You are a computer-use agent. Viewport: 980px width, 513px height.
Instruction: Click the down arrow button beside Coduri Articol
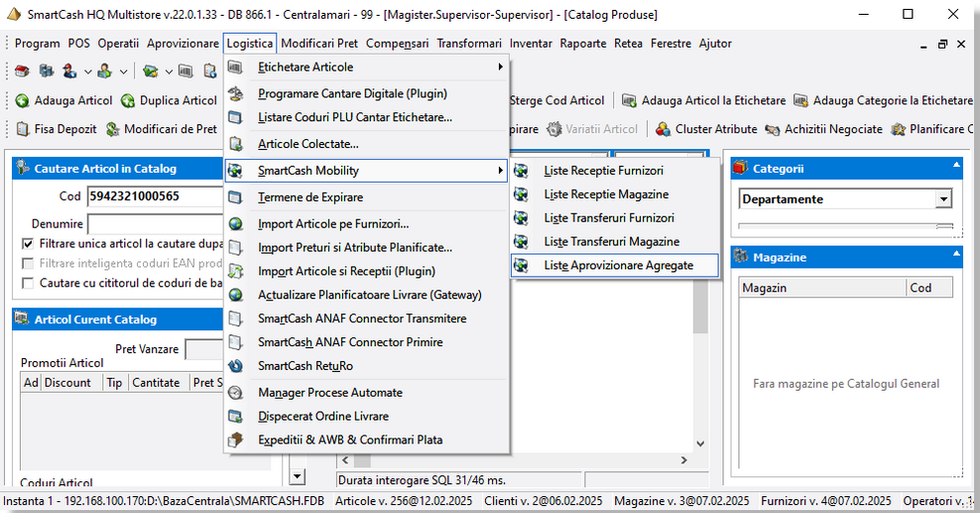pyautogui.click(x=298, y=477)
